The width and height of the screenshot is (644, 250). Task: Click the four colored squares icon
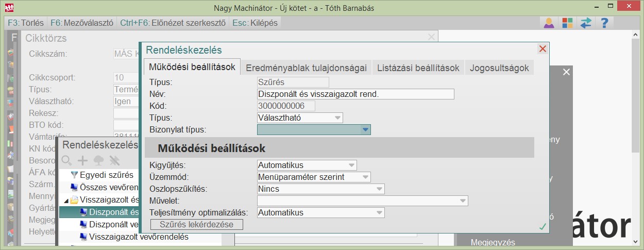[567, 23]
